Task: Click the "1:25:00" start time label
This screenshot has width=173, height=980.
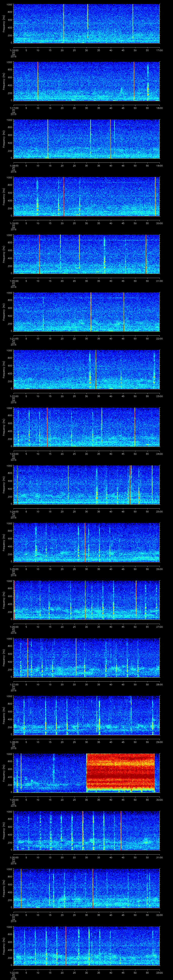Action: [x=14, y=569]
